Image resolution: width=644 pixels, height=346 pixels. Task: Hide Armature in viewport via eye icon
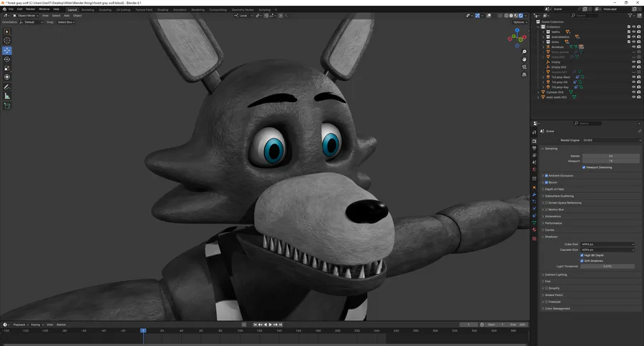pyautogui.click(x=634, y=46)
